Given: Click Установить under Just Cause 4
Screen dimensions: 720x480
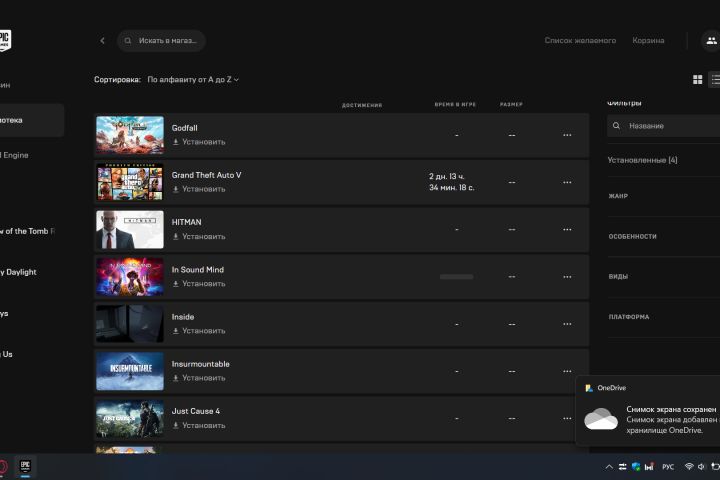Looking at the screenshot, I should 199,425.
